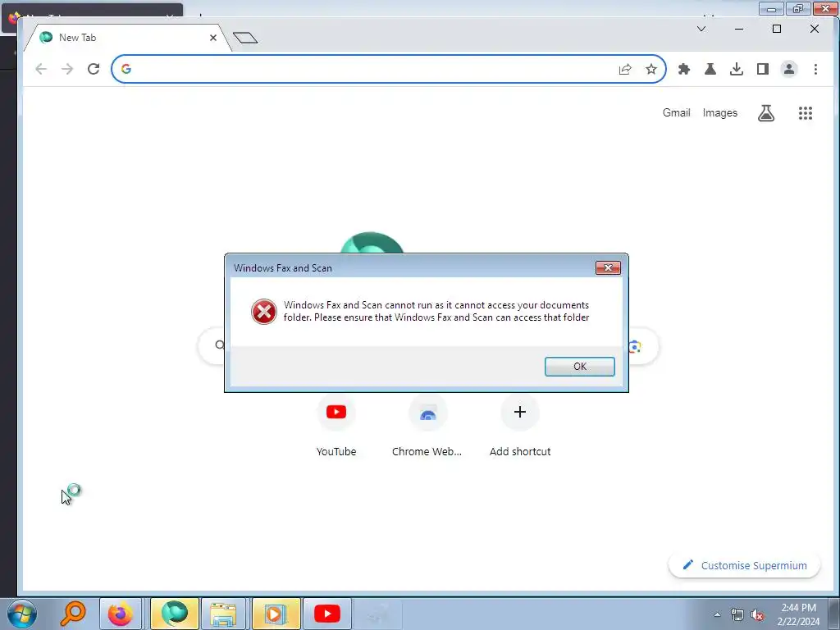The width and height of the screenshot is (840, 630).
Task: Open the browser three-dot menu
Action: 815,69
